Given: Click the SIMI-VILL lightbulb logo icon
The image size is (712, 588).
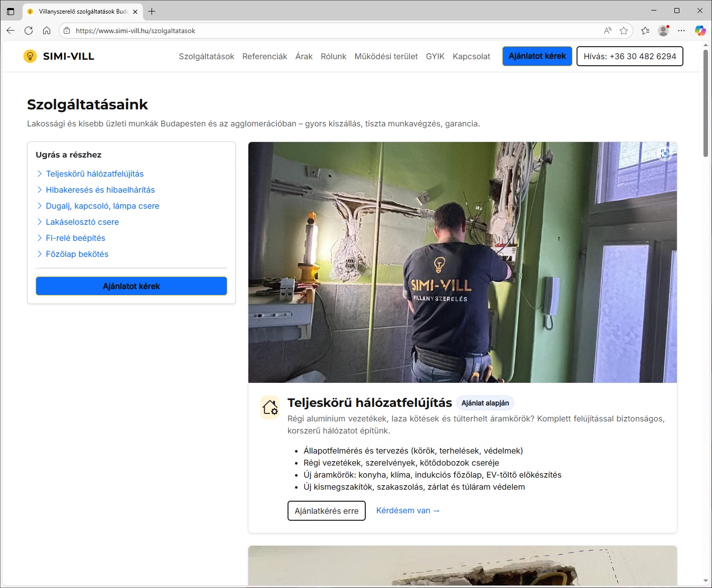Looking at the screenshot, I should coord(30,56).
